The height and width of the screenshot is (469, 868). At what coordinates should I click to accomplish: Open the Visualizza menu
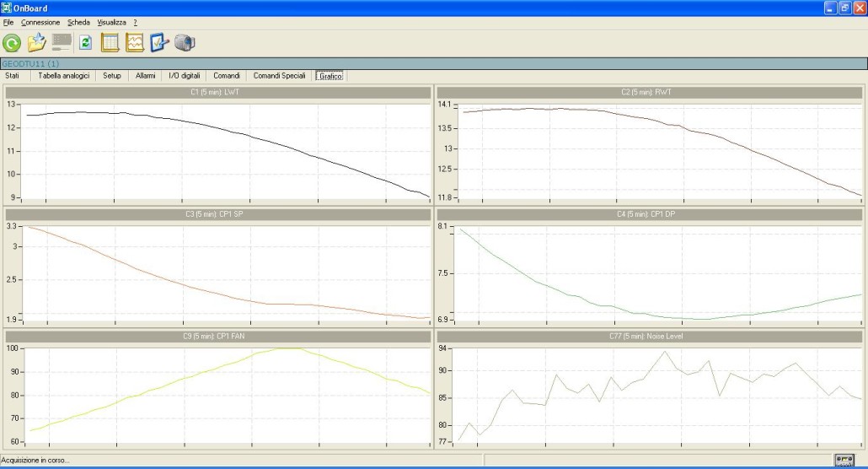(111, 22)
